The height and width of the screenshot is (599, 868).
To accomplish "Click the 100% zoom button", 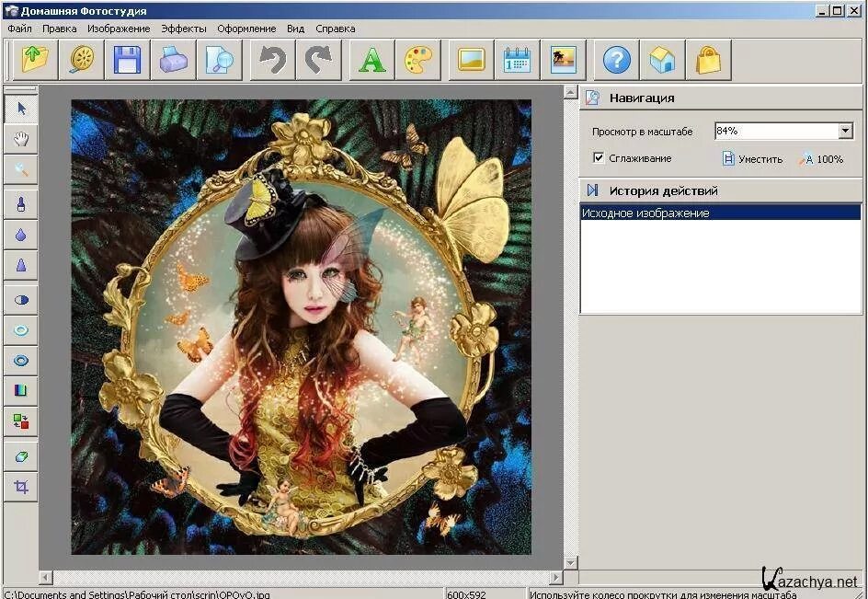I will [x=821, y=159].
